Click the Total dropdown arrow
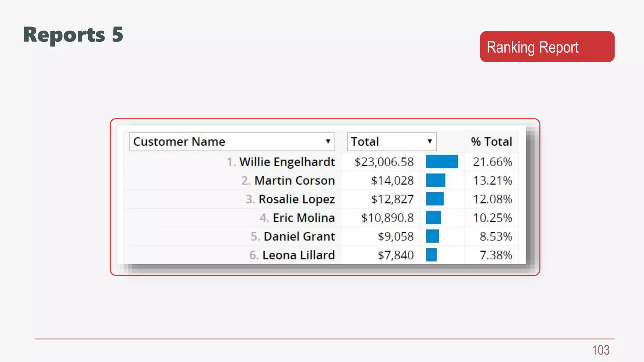Image resolution: width=644 pixels, height=362 pixels. click(x=430, y=141)
